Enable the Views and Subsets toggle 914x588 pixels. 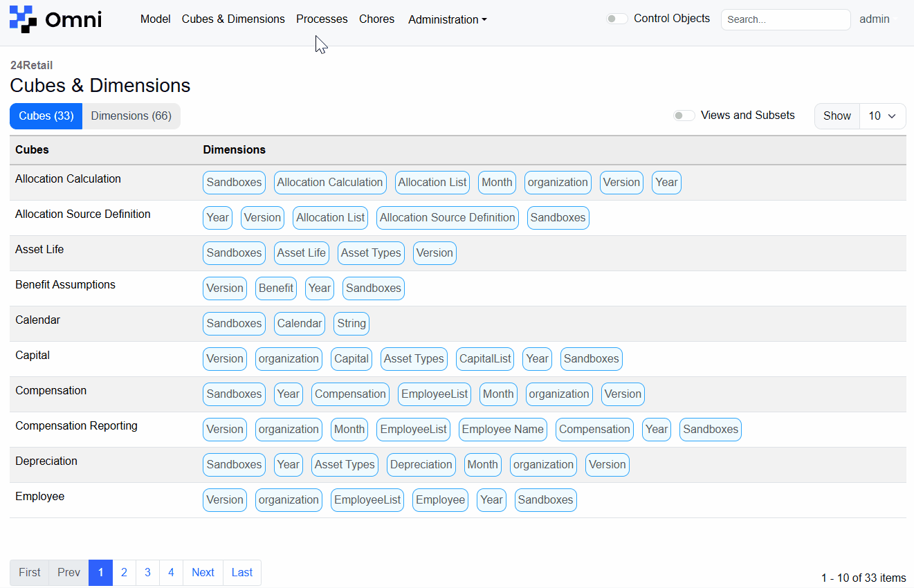click(684, 115)
